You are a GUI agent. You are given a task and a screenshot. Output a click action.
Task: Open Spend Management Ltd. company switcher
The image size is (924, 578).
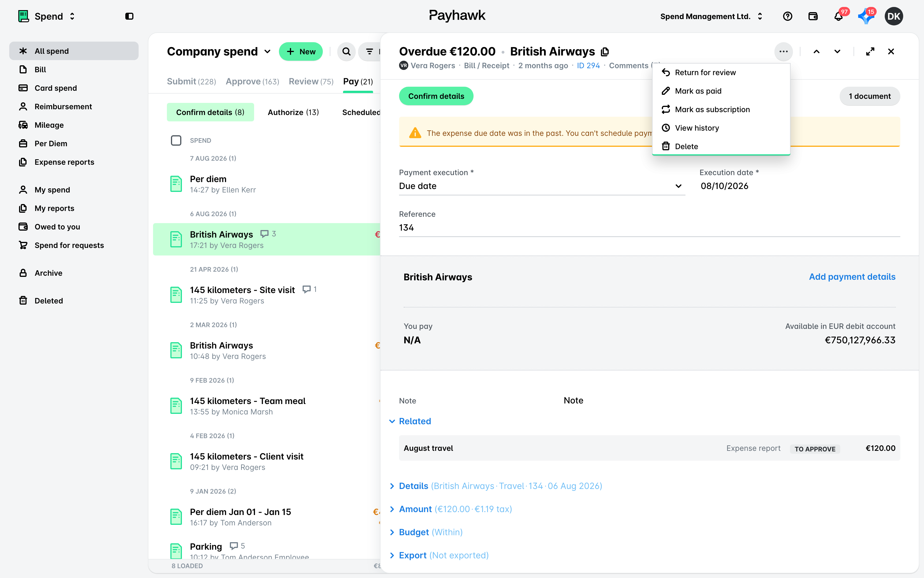pyautogui.click(x=711, y=16)
